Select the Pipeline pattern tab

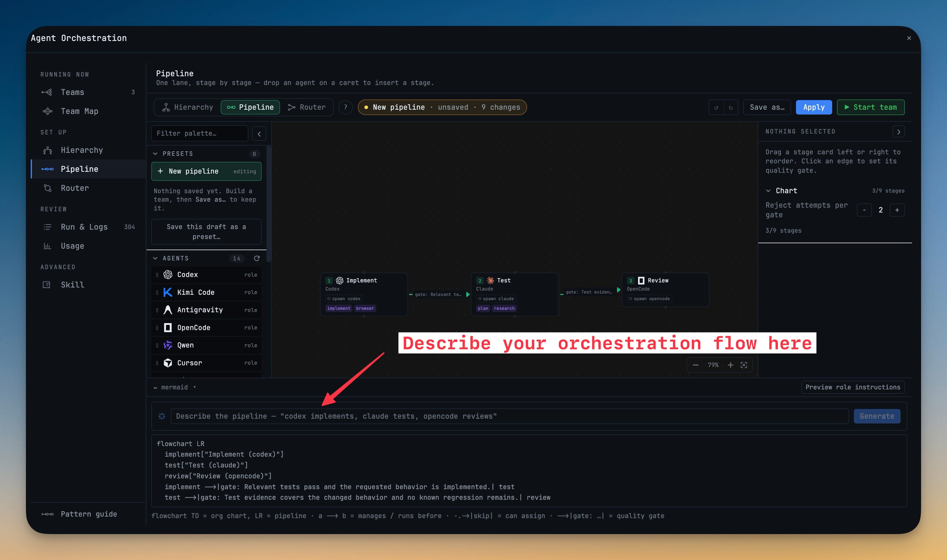point(250,107)
